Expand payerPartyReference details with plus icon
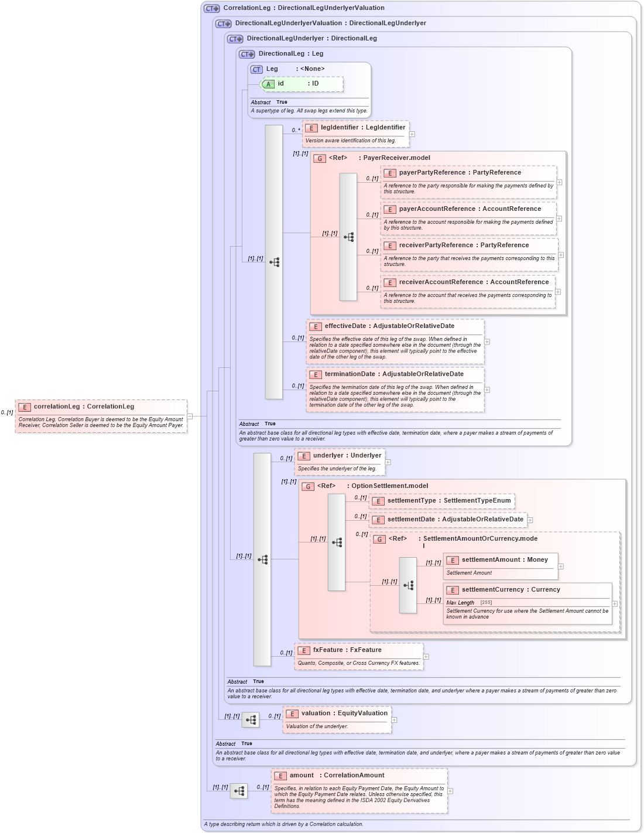The image size is (644, 833). click(x=559, y=182)
